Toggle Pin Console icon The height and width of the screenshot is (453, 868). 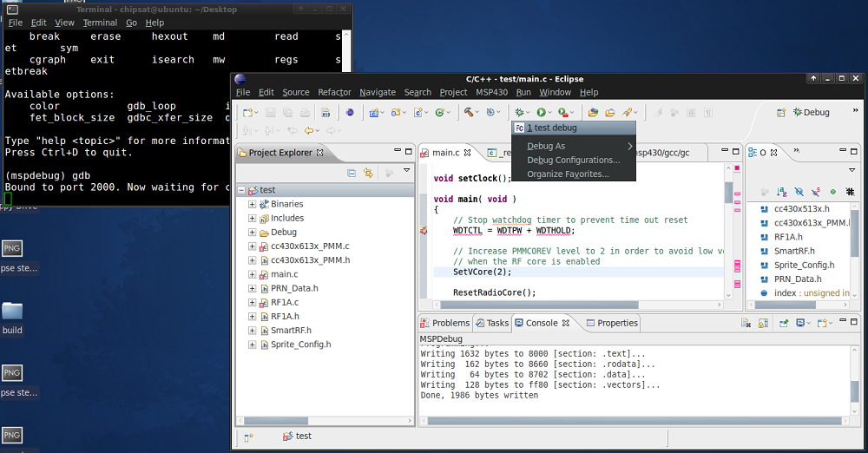pos(784,323)
